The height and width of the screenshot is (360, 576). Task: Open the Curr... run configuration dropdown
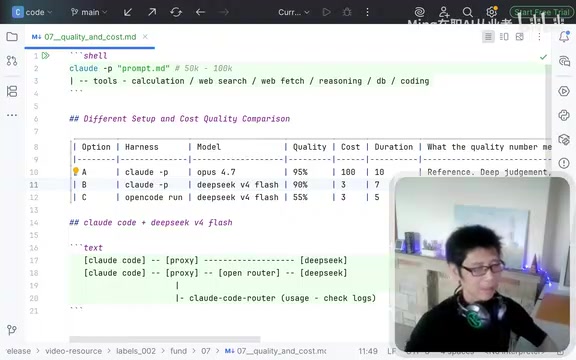point(294,12)
